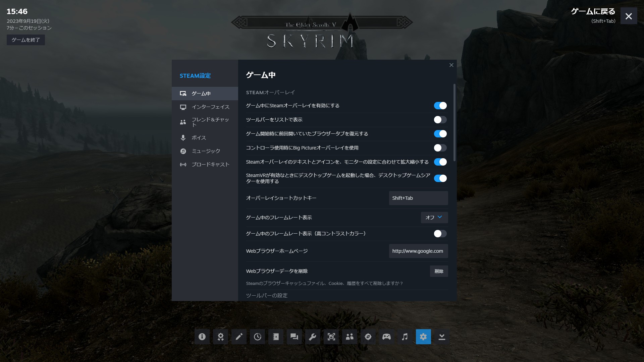Enable ツールバーをリストで表示 toggle
Screen dimensions: 644x362
[x=440, y=120]
